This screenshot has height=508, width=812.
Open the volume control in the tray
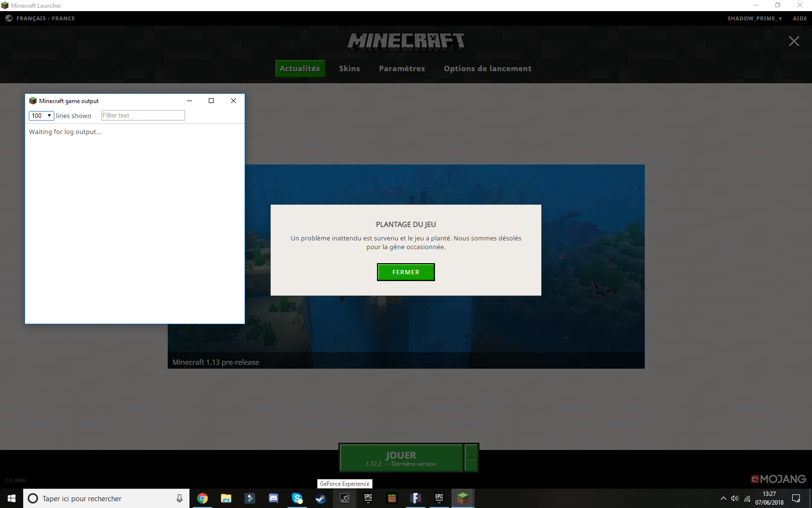735,498
